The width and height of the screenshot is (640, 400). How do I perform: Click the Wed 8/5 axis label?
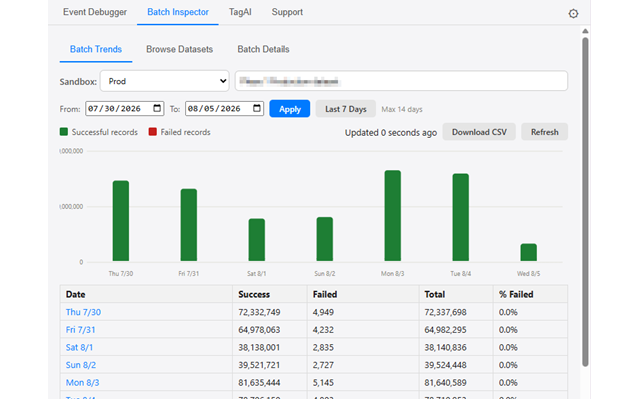pyautogui.click(x=529, y=273)
